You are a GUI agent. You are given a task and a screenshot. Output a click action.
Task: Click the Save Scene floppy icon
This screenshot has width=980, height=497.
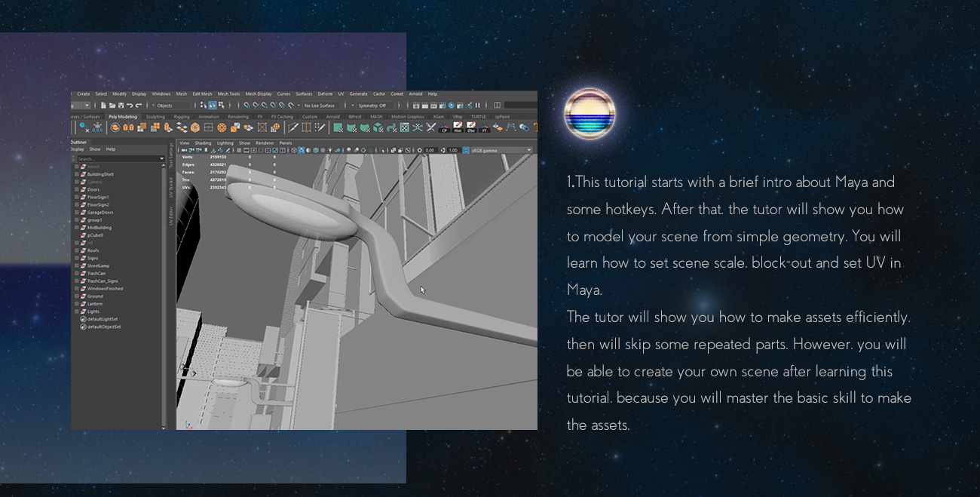coord(121,106)
